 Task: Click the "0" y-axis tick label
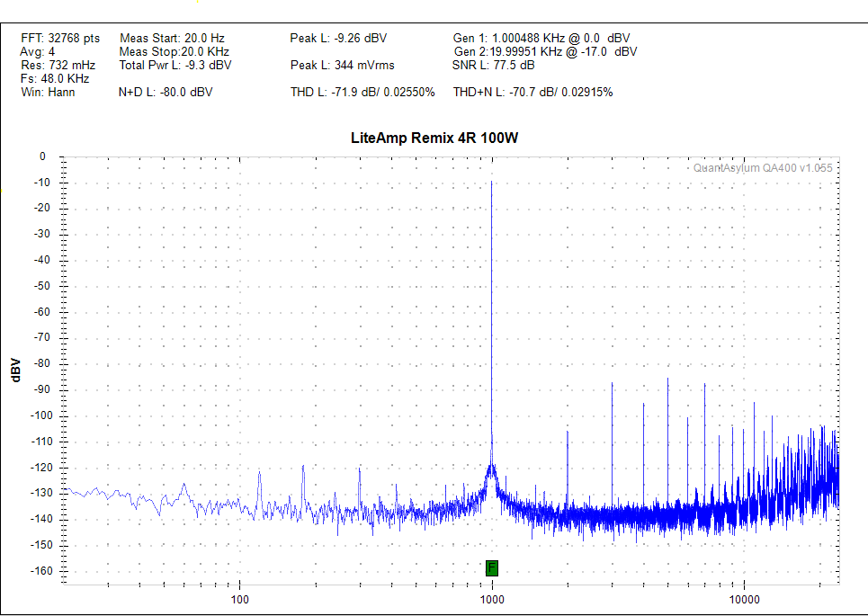tap(42, 156)
